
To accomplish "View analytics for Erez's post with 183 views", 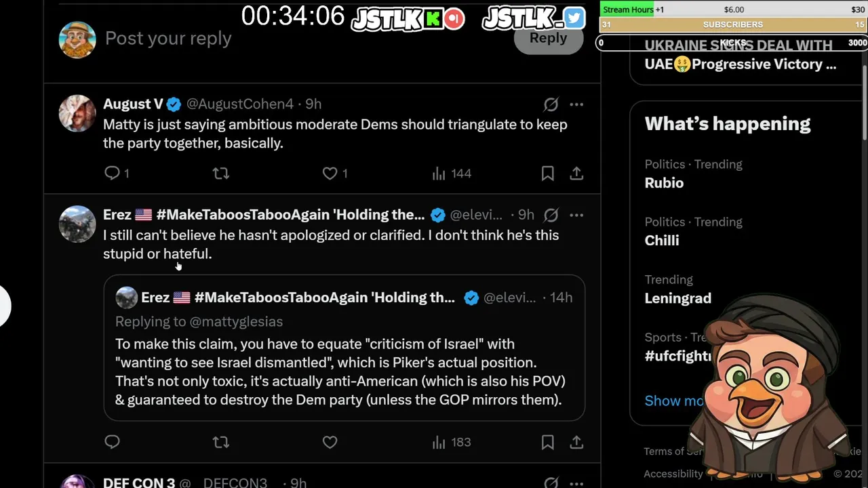I will 452,443.
